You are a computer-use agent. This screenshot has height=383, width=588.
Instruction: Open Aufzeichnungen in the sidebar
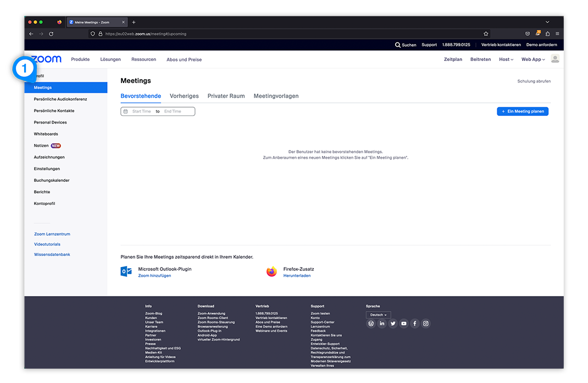pyautogui.click(x=49, y=157)
